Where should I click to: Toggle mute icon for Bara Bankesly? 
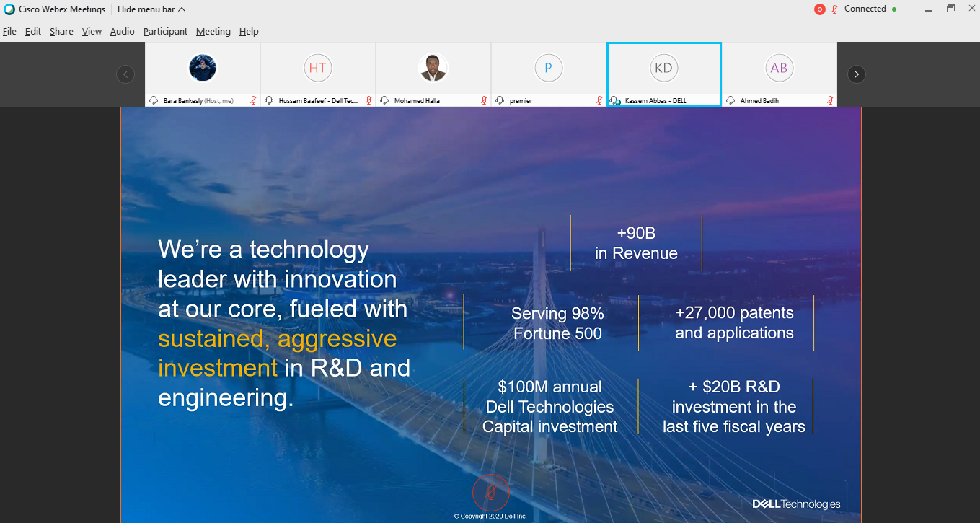[253, 100]
